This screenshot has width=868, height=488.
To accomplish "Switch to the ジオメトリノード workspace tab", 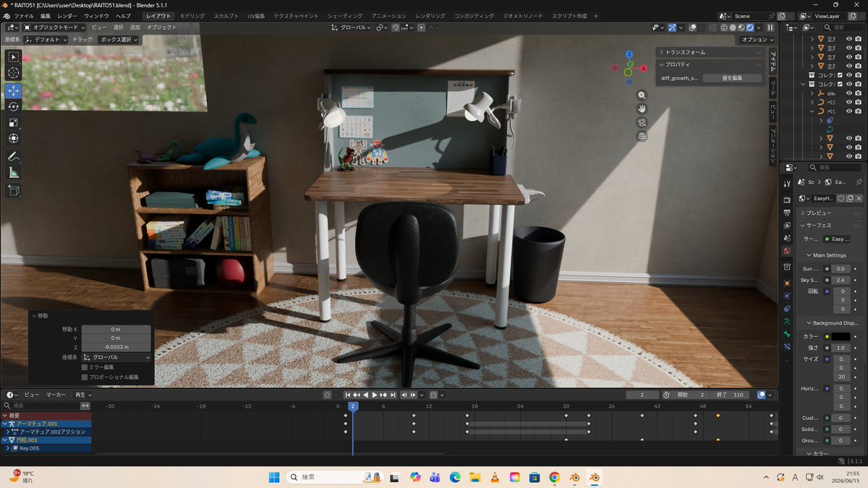I will (x=522, y=16).
